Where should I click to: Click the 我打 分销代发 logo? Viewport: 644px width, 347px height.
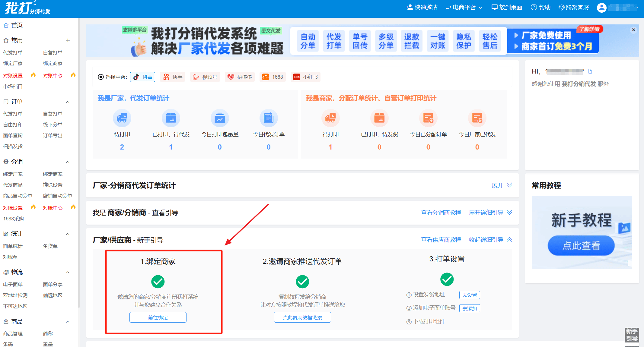tap(27, 8)
